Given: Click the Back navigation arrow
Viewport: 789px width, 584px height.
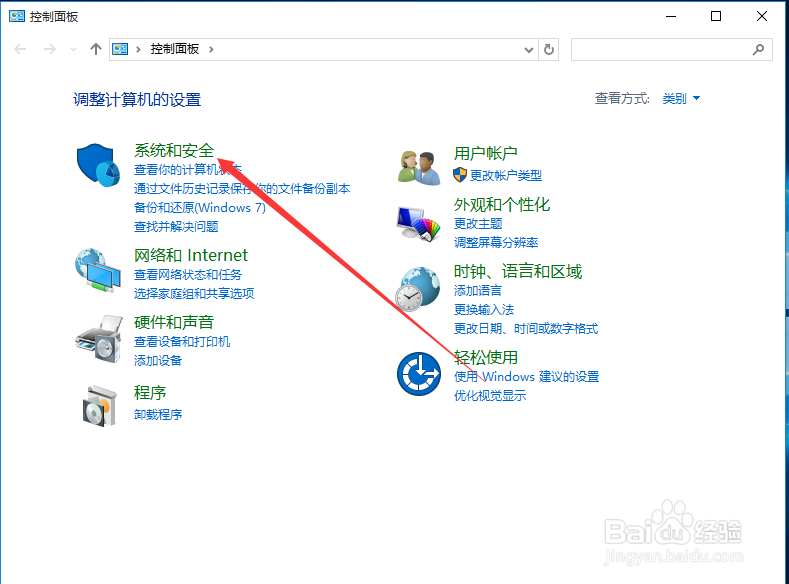Looking at the screenshot, I should [20, 49].
